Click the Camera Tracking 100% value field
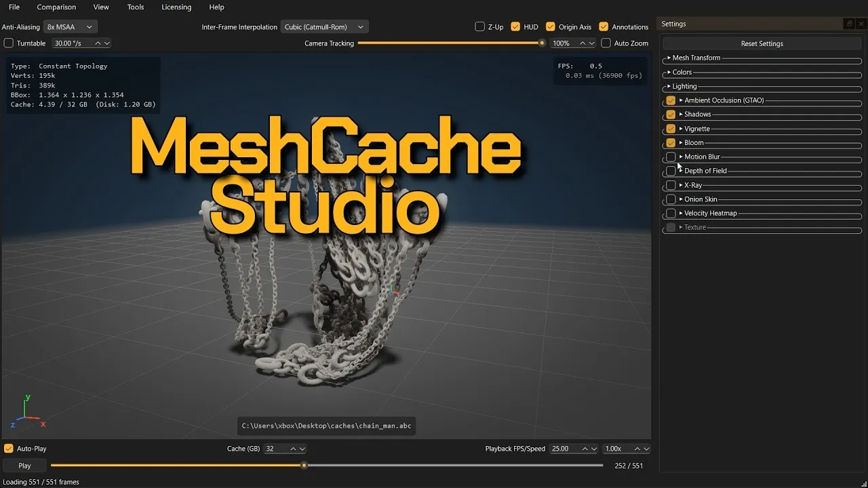 click(564, 43)
